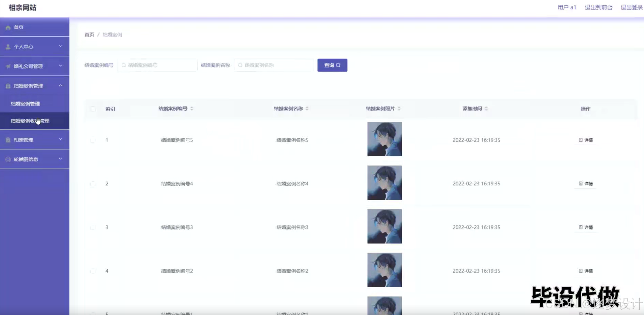Click the 索引 column header
Viewport: 644px width, 315px height.
110,109
